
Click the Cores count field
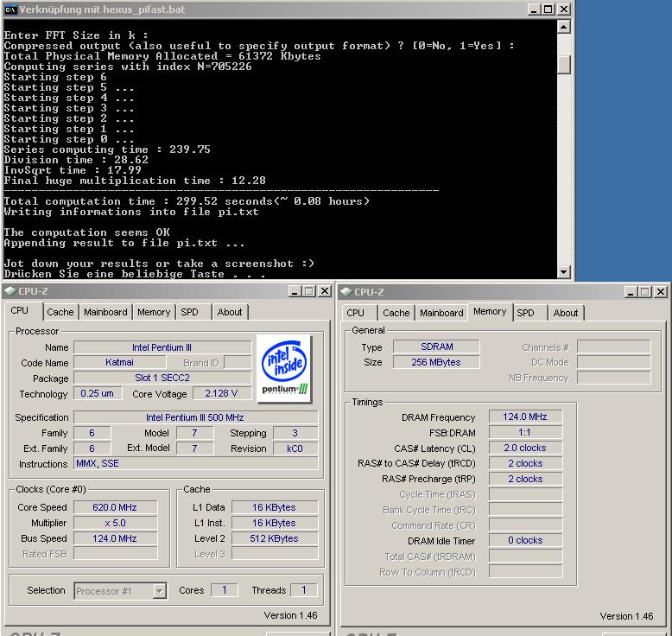pyautogui.click(x=224, y=590)
